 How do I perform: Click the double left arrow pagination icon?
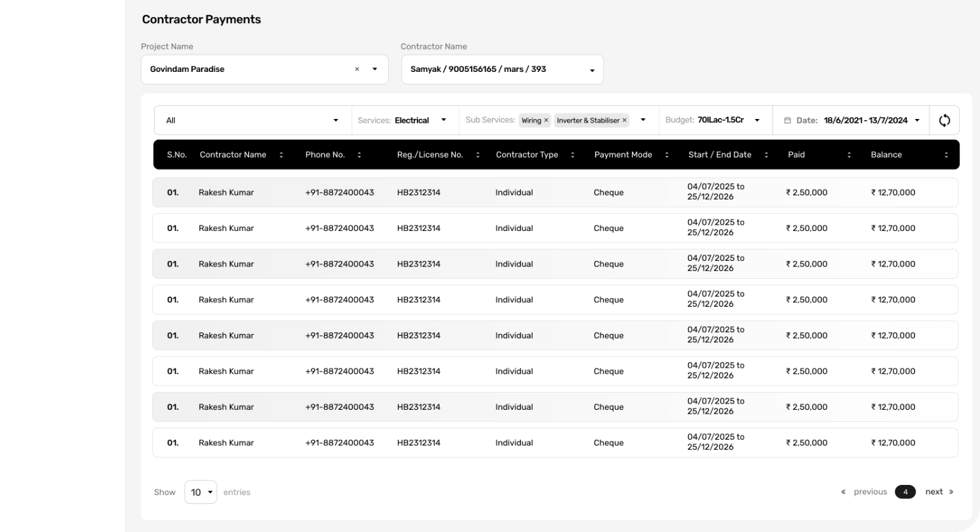click(843, 492)
